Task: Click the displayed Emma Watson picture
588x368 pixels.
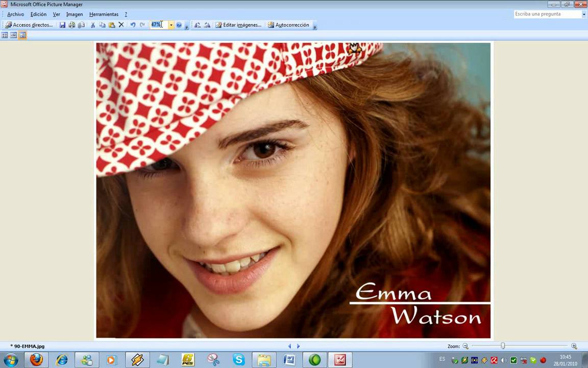Action: click(293, 190)
